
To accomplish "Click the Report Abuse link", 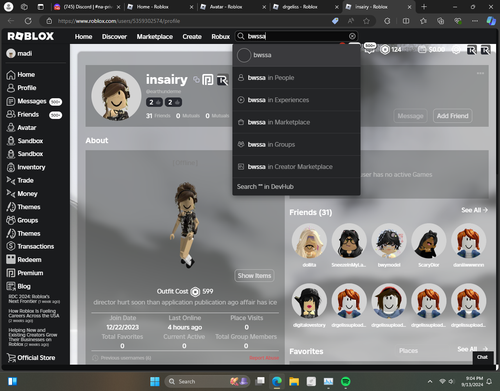I will [x=264, y=358].
